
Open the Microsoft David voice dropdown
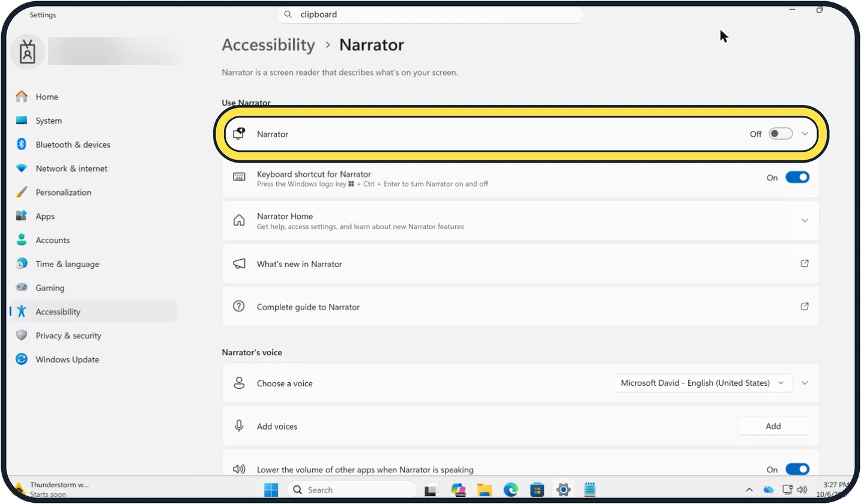(x=703, y=383)
